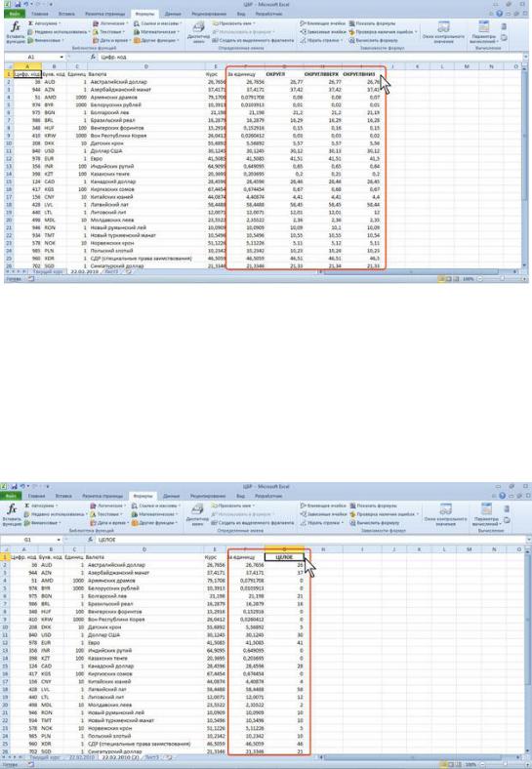Click Help icon in top window ribbon
This screenshot has width=532, height=769.
click(x=500, y=14)
